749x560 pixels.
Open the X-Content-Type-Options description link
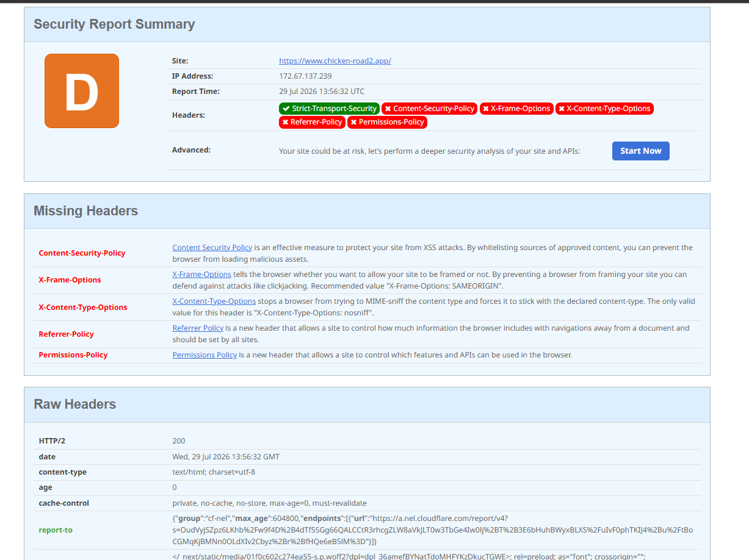[214, 301]
